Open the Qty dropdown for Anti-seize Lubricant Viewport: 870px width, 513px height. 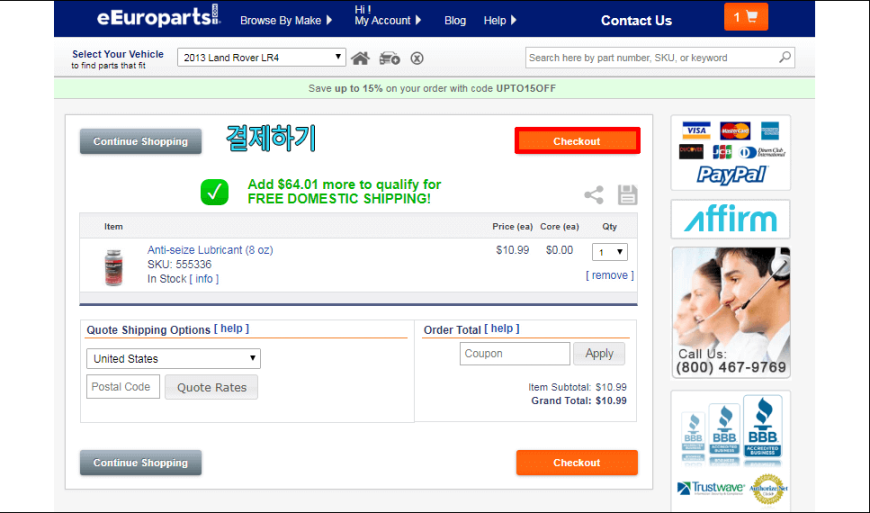pyautogui.click(x=610, y=252)
